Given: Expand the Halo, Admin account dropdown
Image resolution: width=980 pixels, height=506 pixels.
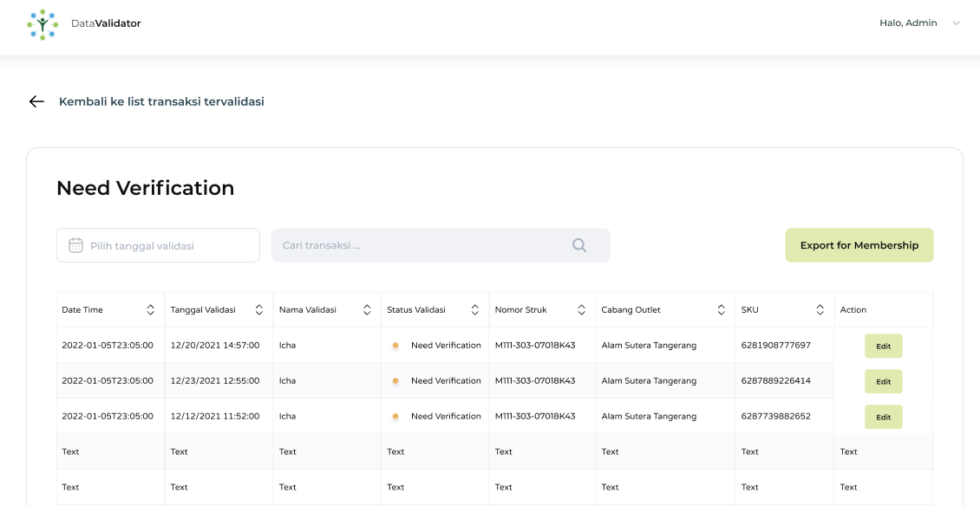Looking at the screenshot, I should 956,23.
